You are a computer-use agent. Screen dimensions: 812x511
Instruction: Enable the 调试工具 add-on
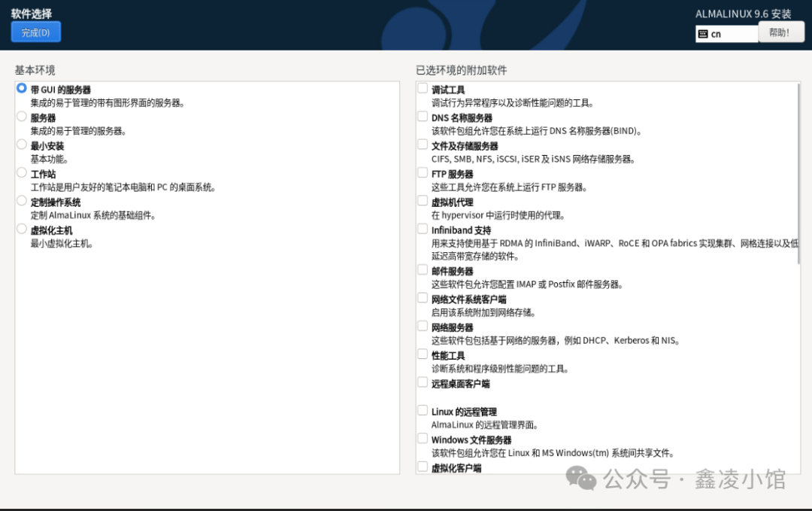click(x=423, y=88)
